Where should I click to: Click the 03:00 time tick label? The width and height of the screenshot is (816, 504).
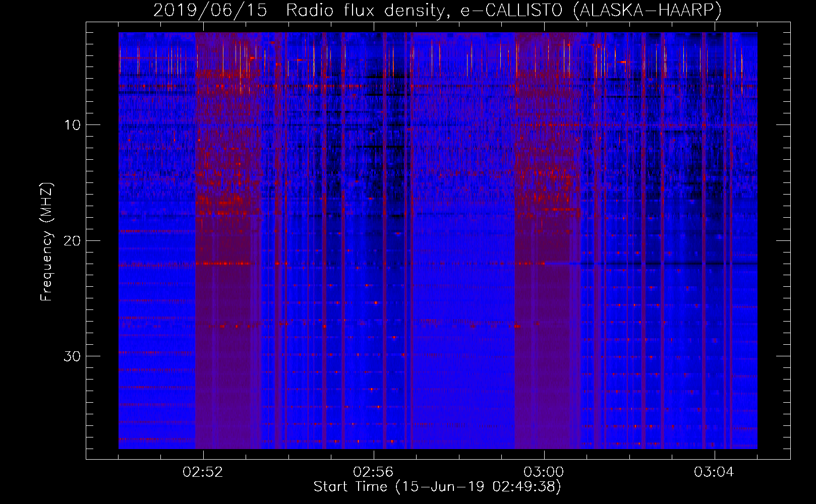click(544, 472)
